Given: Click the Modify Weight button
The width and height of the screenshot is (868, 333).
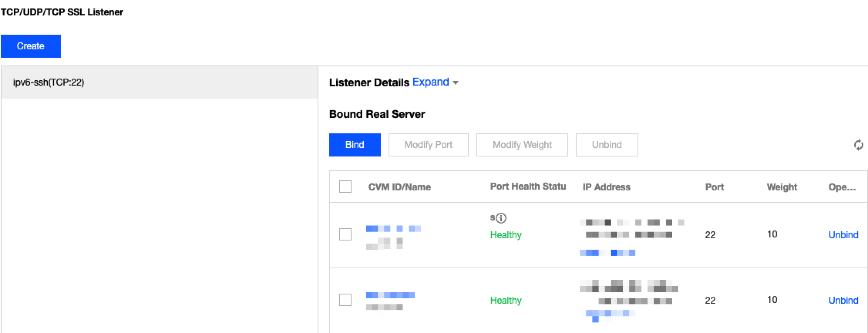Looking at the screenshot, I should [x=522, y=145].
